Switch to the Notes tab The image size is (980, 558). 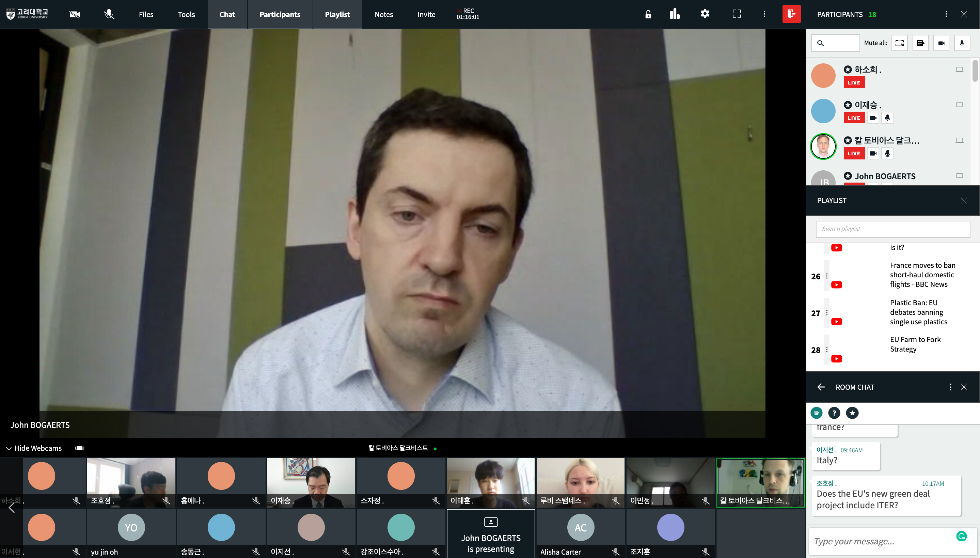pos(383,14)
